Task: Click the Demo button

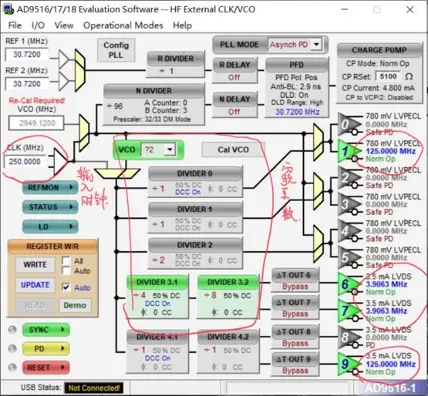Action: point(75,305)
